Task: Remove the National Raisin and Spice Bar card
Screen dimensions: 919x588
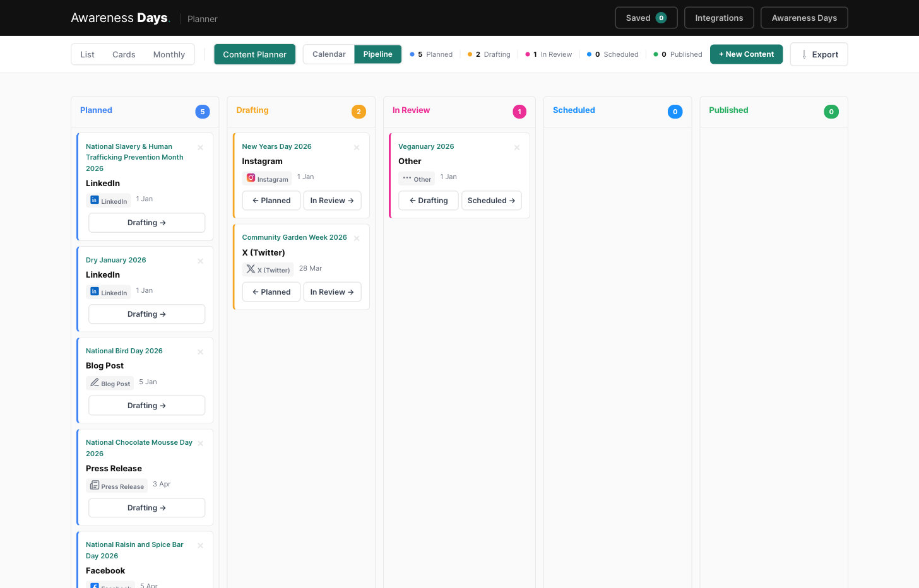Action: click(x=200, y=546)
